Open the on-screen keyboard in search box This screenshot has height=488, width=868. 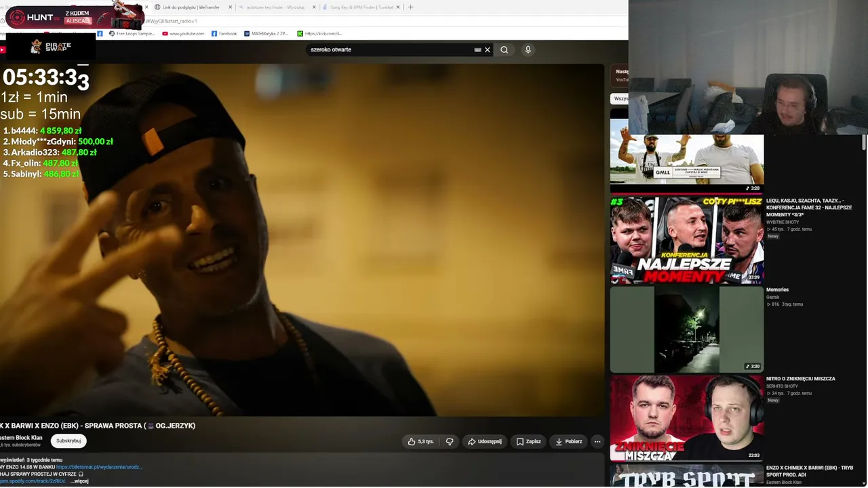pyautogui.click(x=477, y=49)
